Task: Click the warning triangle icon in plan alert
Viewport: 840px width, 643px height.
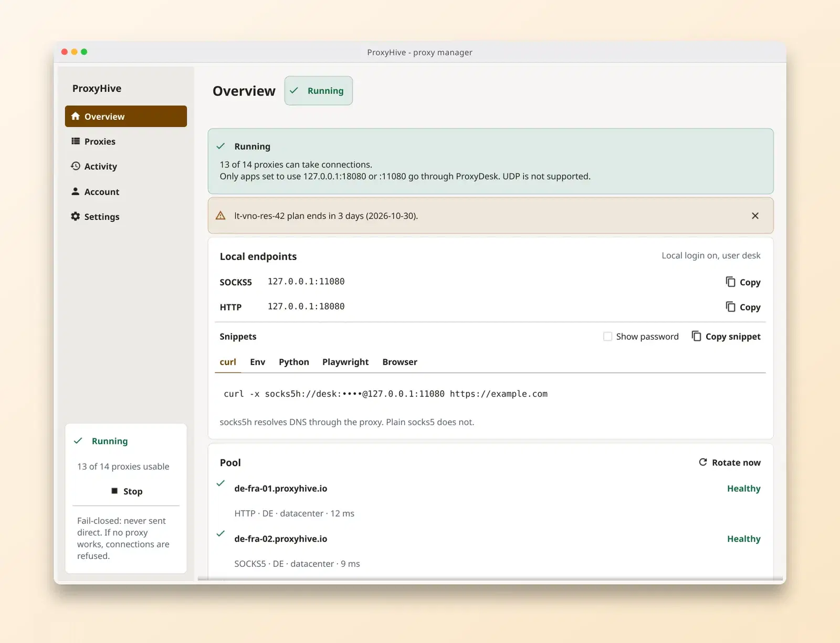Action: [220, 215]
